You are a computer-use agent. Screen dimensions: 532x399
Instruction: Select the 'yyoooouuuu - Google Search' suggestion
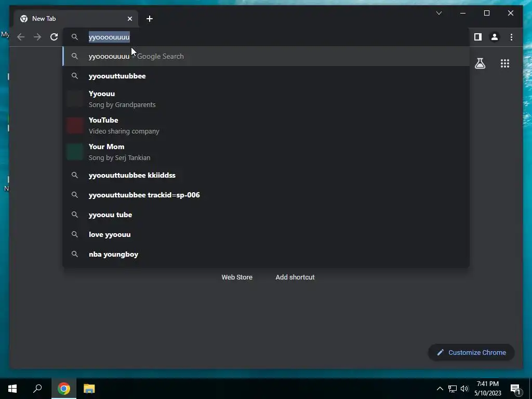tap(266, 56)
